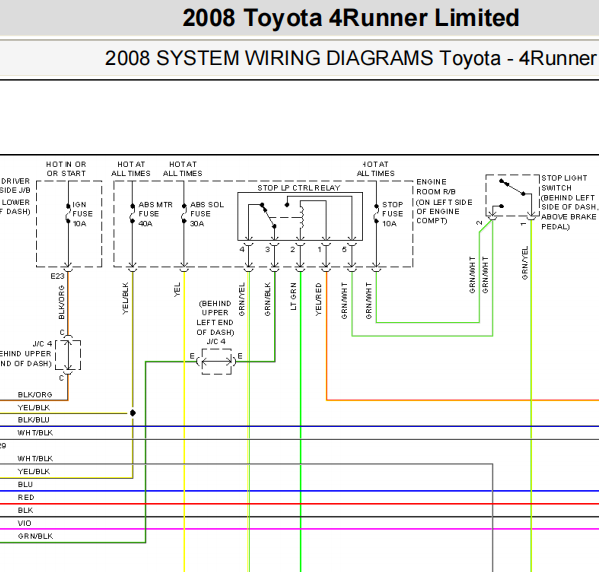The height and width of the screenshot is (572, 599).
Task: Select the horizontal RED wire line
Action: pyautogui.click(x=300, y=504)
